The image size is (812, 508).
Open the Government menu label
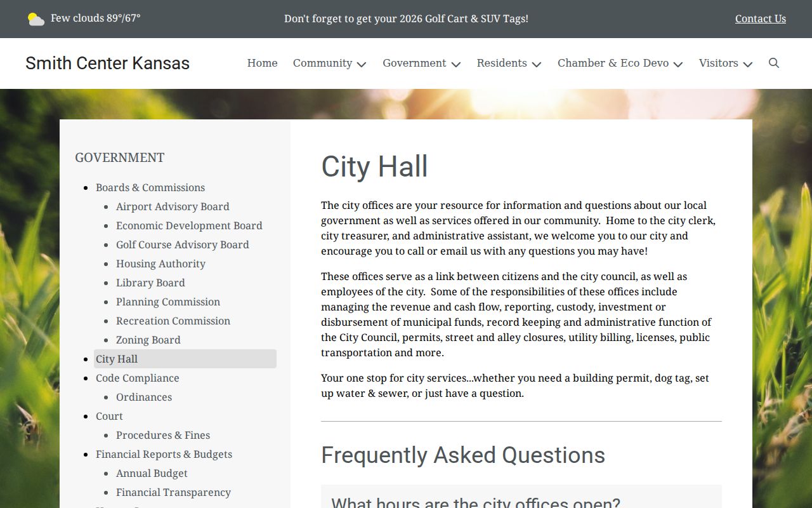click(414, 63)
